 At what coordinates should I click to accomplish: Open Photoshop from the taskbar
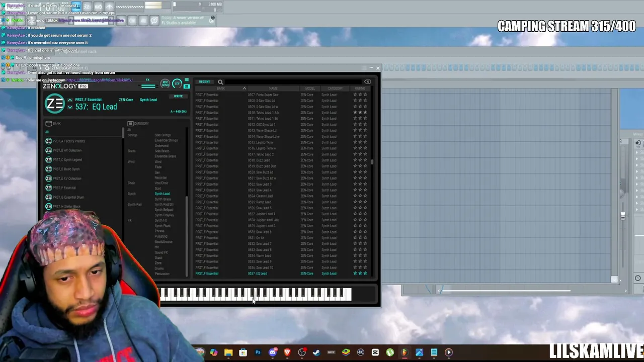click(x=258, y=352)
